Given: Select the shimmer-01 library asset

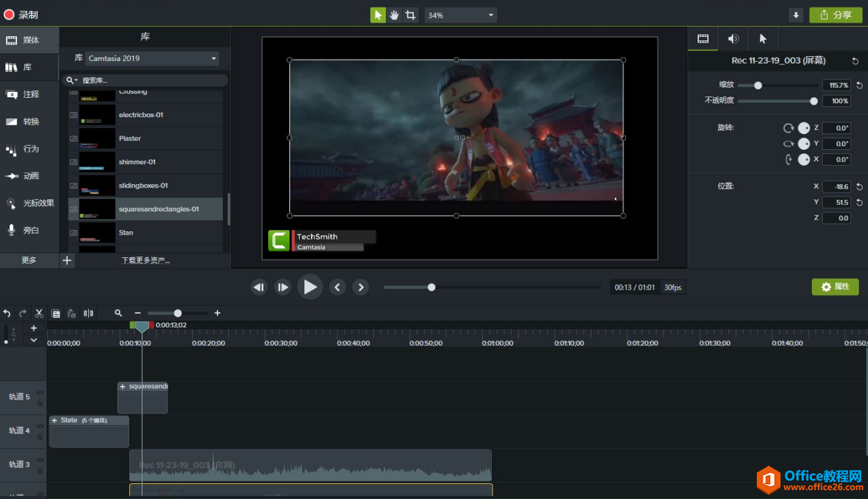Looking at the screenshot, I should point(146,162).
